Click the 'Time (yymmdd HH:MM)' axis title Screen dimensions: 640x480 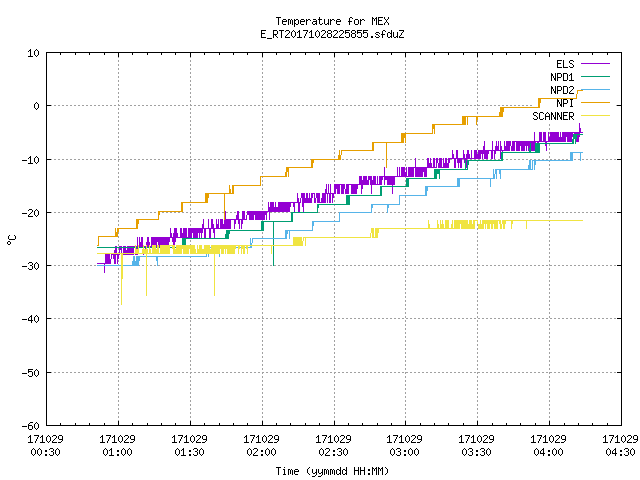[332, 471]
